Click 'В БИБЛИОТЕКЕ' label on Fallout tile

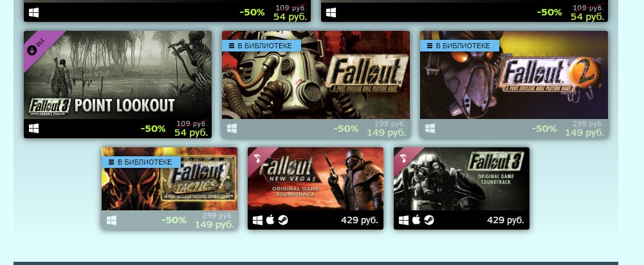[x=261, y=46]
